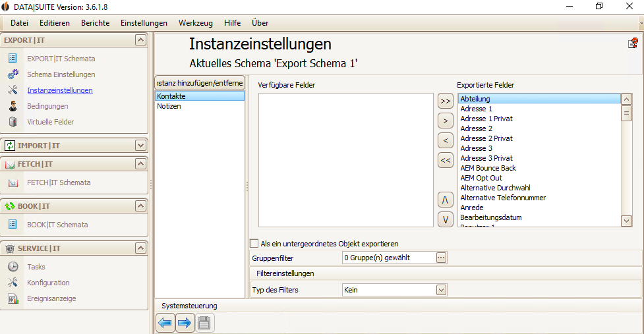Open the help icon in top right
This screenshot has width=644, height=334.
pos(633,43)
